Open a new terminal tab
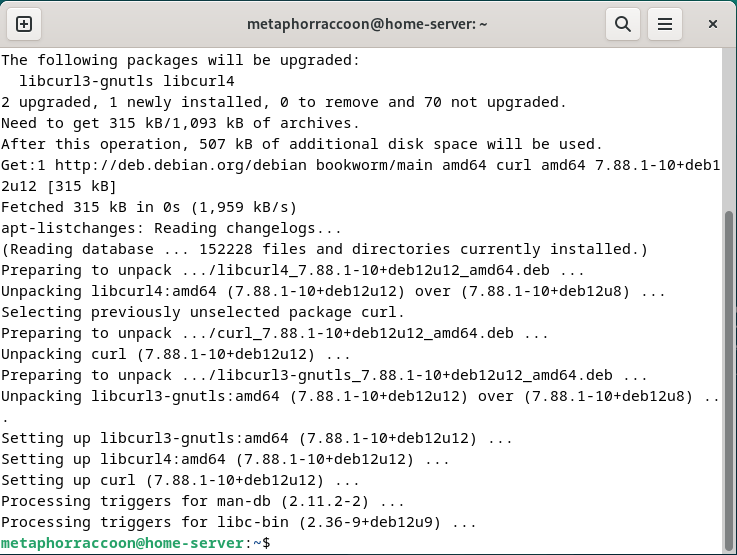The height and width of the screenshot is (555, 737). click(24, 24)
